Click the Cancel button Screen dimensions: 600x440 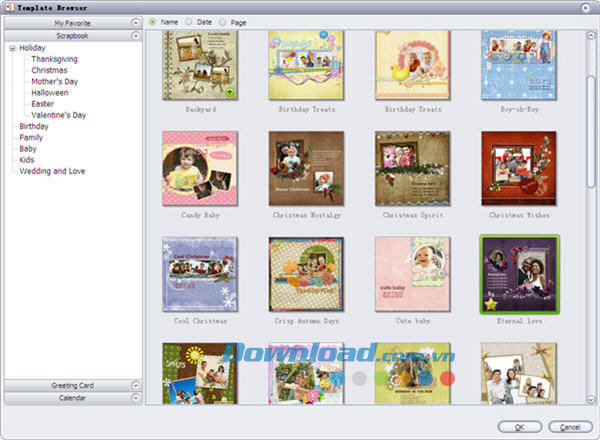point(570,427)
